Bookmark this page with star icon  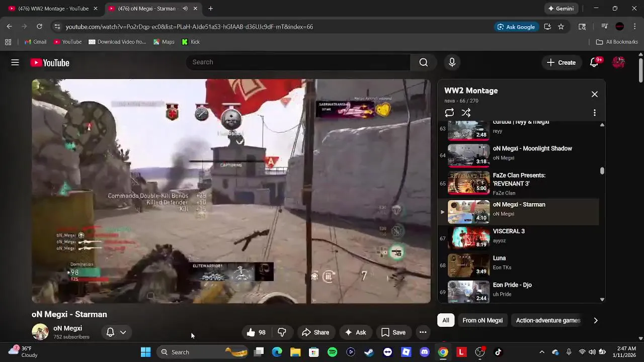point(561,27)
